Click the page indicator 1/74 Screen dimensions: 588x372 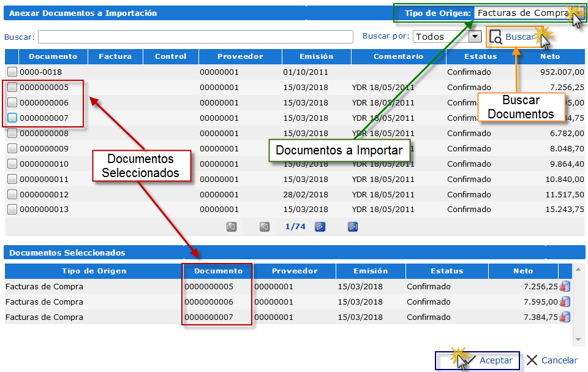295,226
